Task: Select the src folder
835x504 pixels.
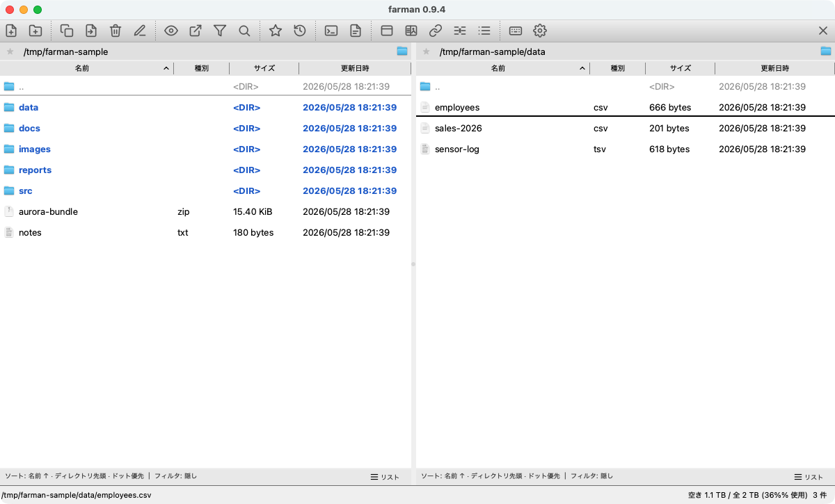Action: 205,190
